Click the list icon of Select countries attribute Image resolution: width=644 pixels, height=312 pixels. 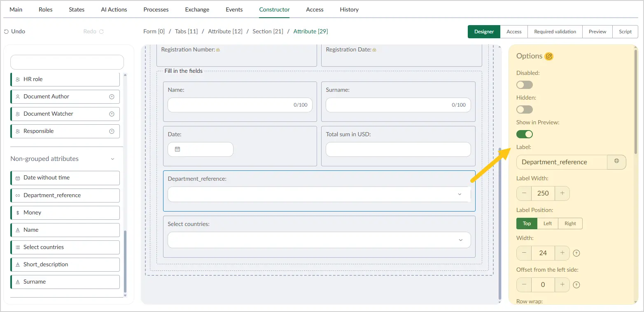(18, 247)
